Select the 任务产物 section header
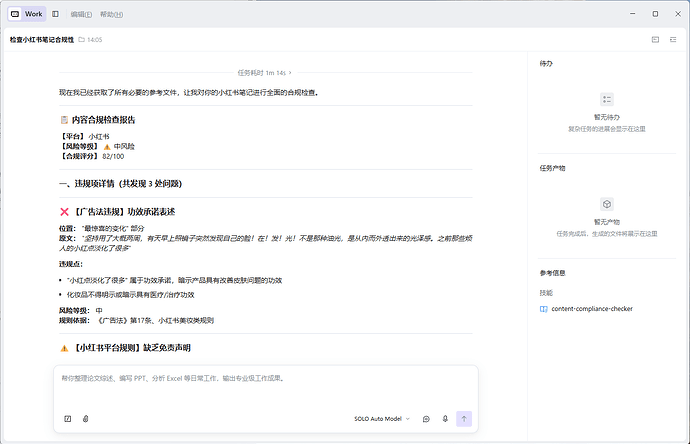690x444 pixels. [x=552, y=168]
